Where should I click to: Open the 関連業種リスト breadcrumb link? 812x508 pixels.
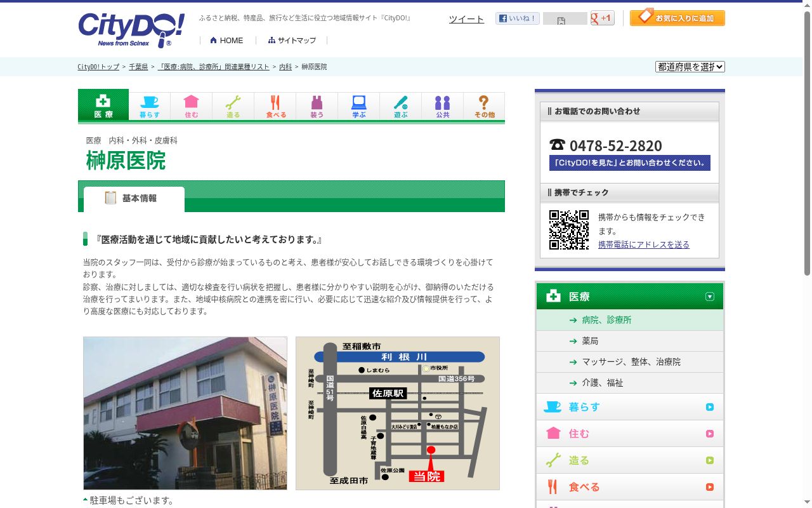pos(213,67)
